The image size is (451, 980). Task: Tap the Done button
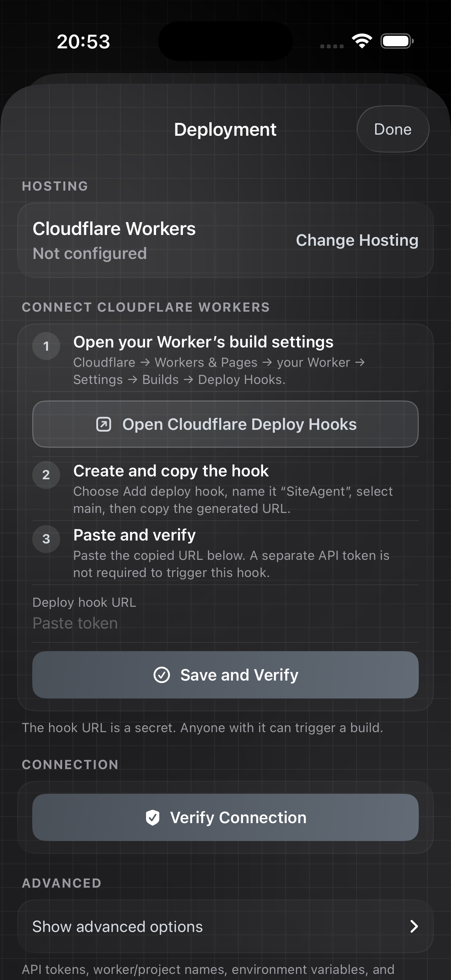[393, 129]
